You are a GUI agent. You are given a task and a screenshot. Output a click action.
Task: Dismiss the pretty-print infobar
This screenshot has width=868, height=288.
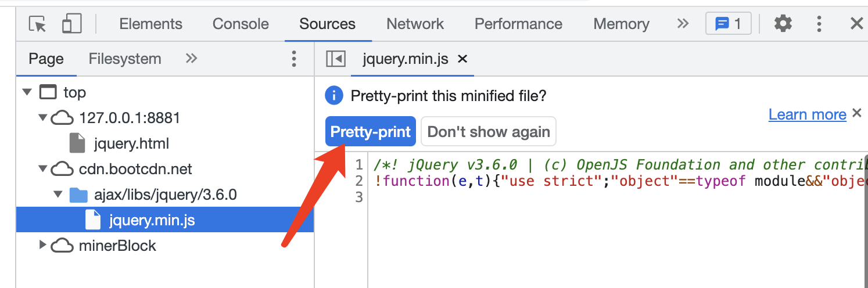pyautogui.click(x=856, y=113)
